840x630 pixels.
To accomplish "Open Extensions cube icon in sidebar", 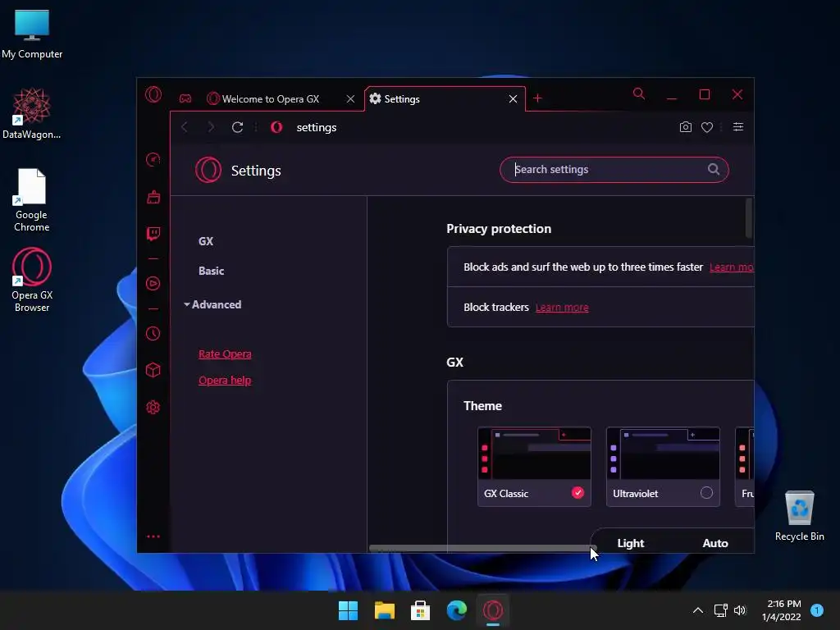I will click(153, 370).
